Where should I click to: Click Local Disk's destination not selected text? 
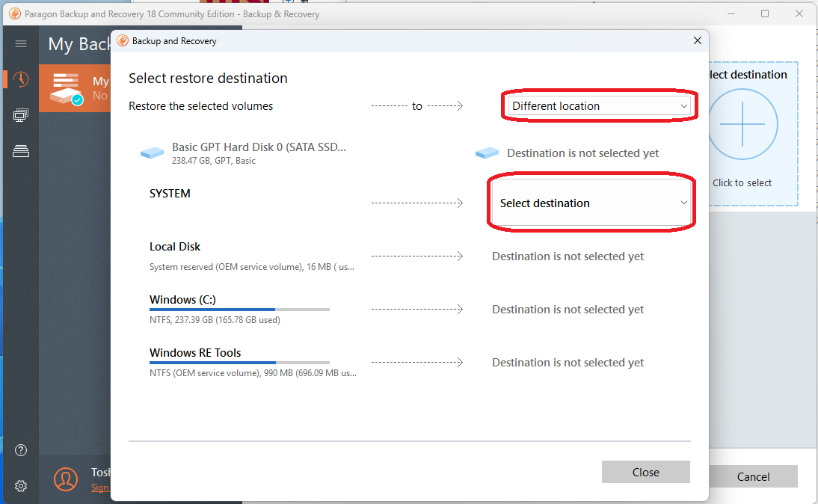pyautogui.click(x=568, y=256)
